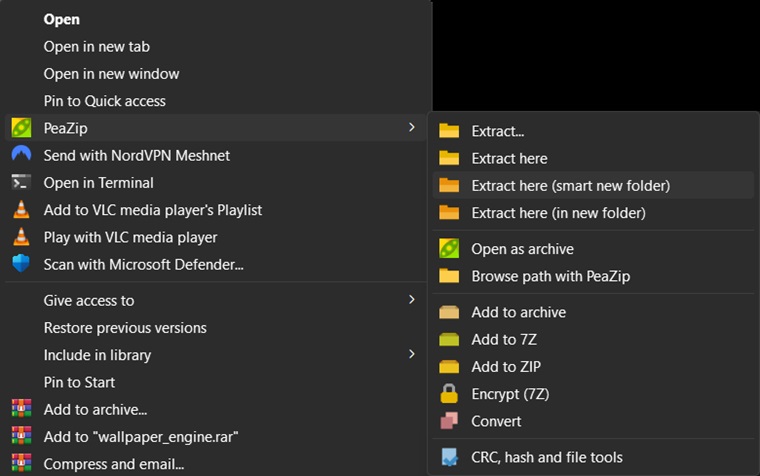
Task: Click the pink squares Convert icon
Action: click(x=449, y=420)
